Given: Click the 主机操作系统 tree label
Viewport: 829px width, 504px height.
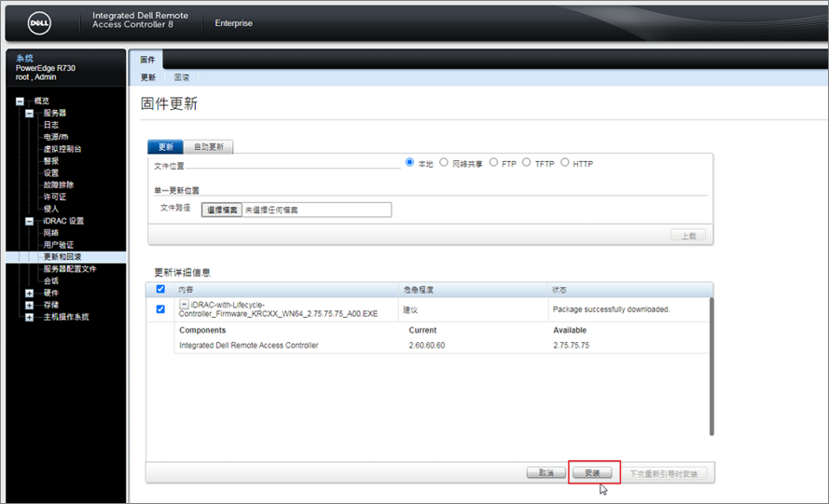Looking at the screenshot, I should tap(66, 317).
